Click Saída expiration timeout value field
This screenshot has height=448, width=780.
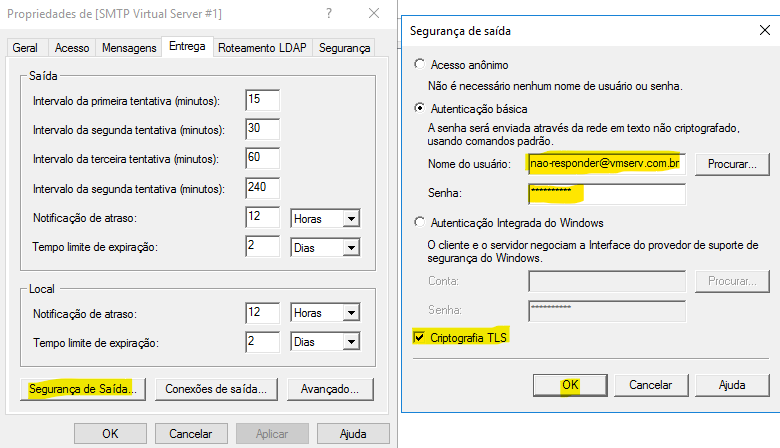(263, 246)
